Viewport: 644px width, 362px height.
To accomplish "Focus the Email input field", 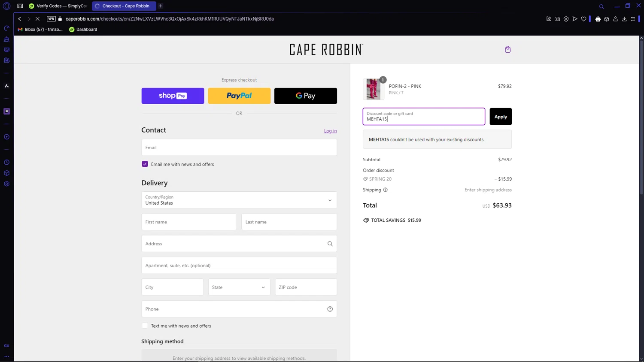I will pos(239,148).
